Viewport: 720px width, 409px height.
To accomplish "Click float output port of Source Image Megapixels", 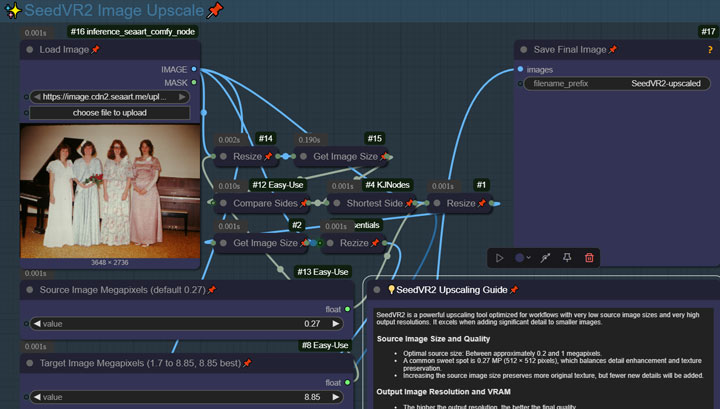I will pyautogui.click(x=348, y=309).
